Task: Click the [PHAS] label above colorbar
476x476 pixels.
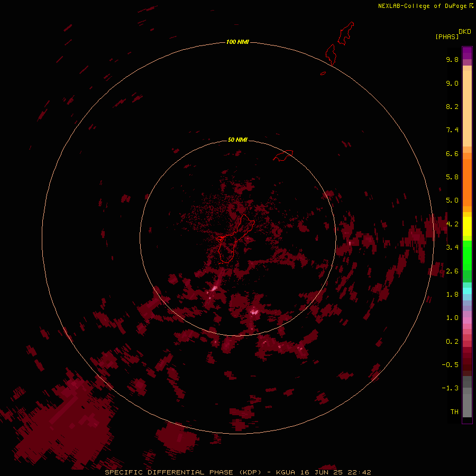Action: [x=447, y=36]
